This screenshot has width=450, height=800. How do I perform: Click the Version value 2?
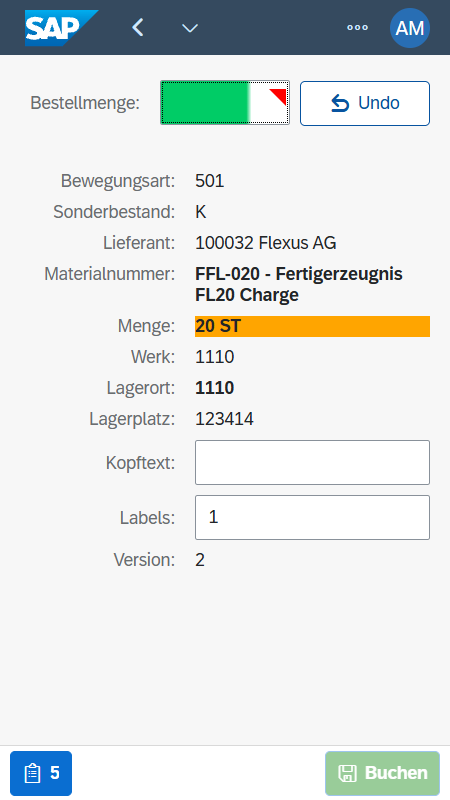click(200, 560)
